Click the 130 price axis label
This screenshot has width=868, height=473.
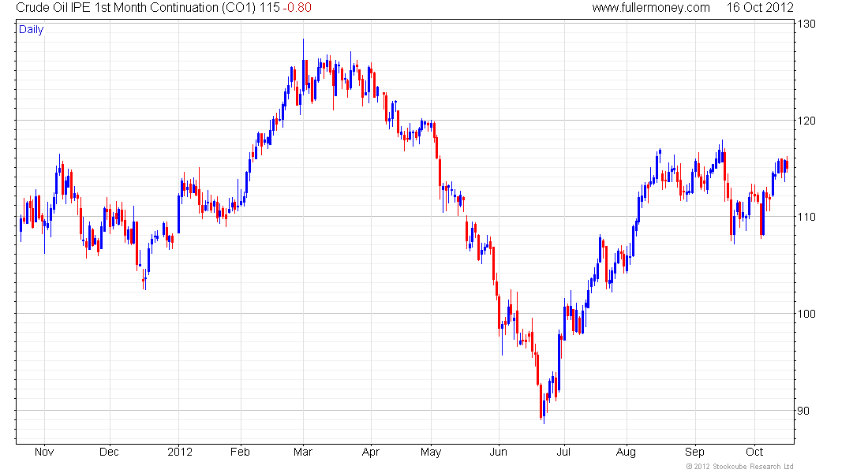tap(806, 24)
